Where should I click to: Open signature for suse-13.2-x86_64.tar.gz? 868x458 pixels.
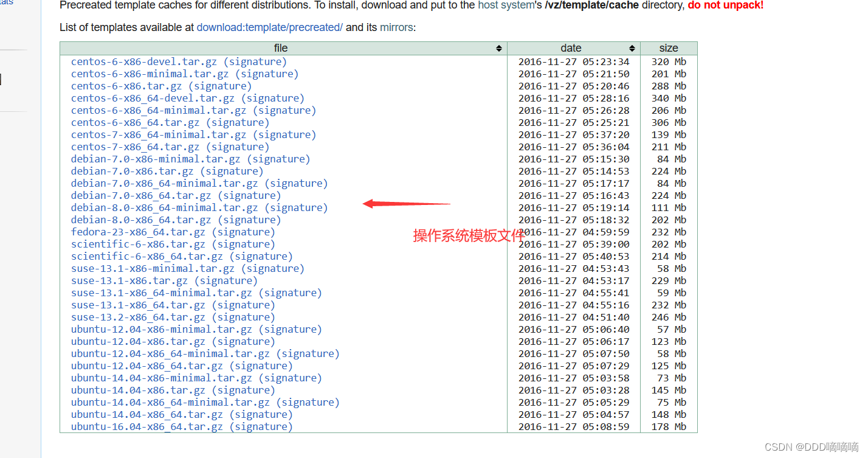(x=243, y=317)
